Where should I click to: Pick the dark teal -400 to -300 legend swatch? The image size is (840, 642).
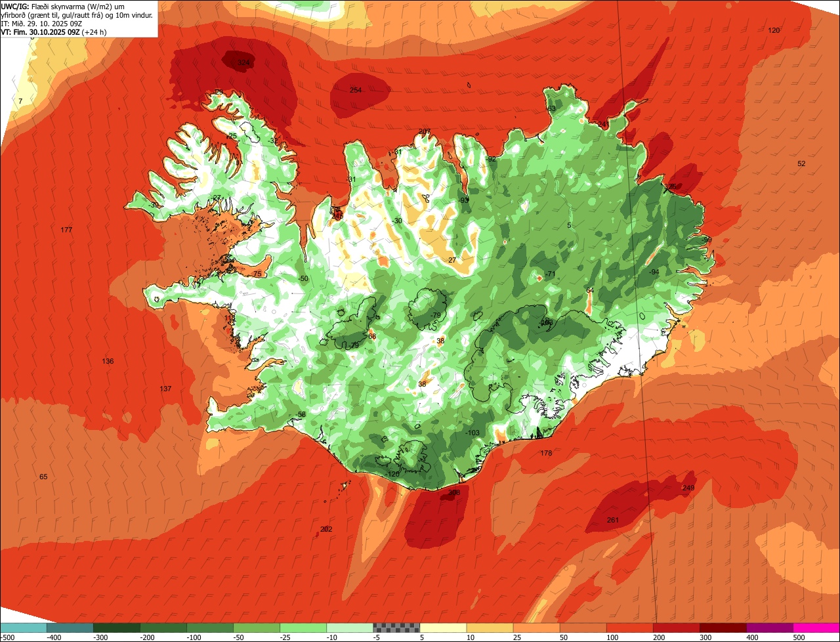70,628
